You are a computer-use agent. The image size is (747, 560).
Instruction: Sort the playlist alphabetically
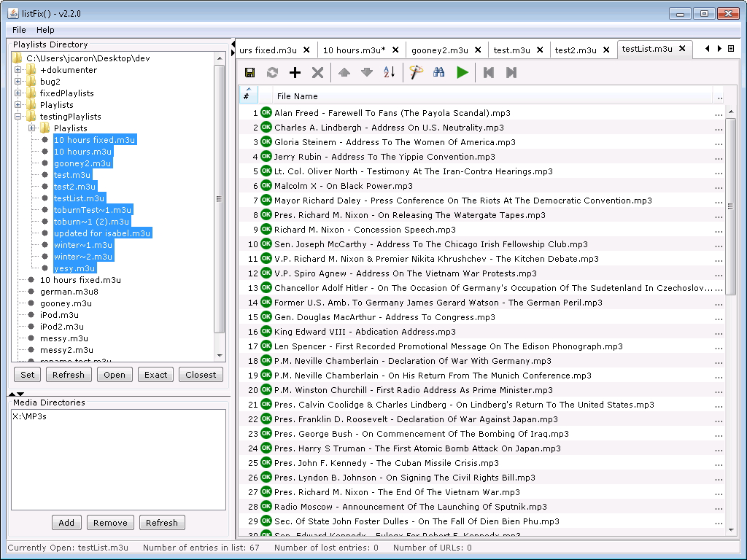tap(389, 72)
